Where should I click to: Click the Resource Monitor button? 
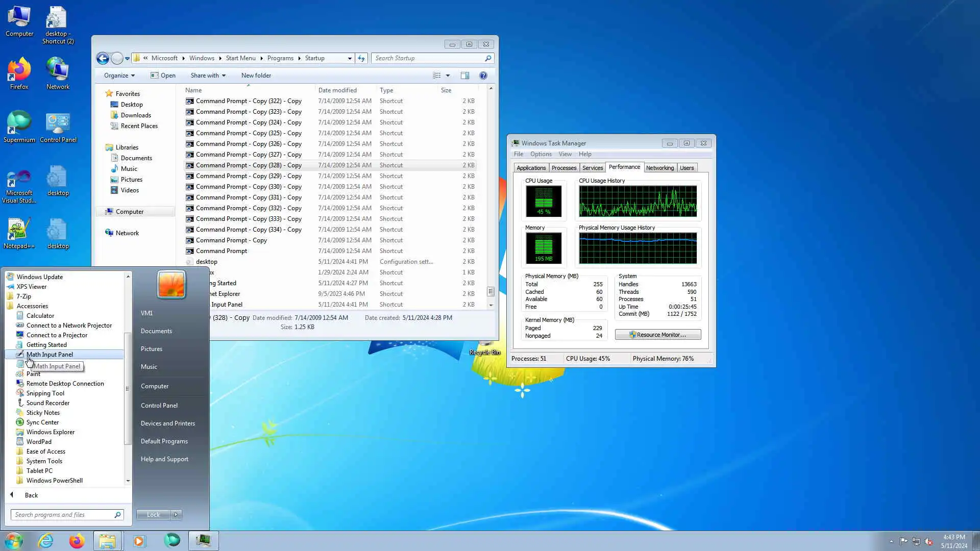coord(657,335)
